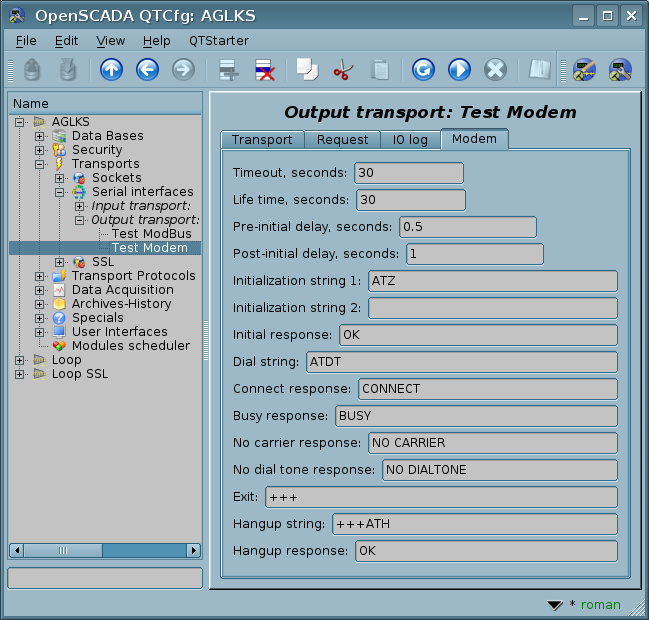Screen dimensions: 649x620
Task: Click the status bar dropdown triangle
Action: (x=555, y=606)
